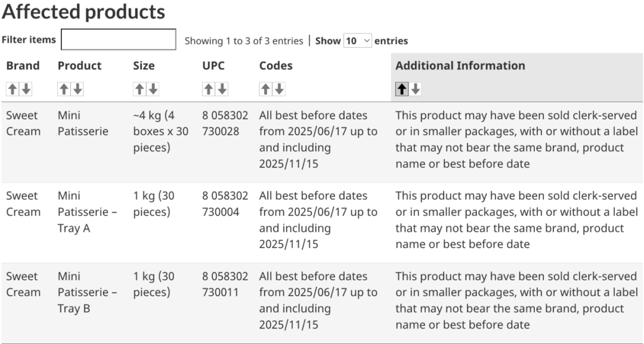Sort Size column descending
The width and height of the screenshot is (644, 344).
(x=153, y=89)
